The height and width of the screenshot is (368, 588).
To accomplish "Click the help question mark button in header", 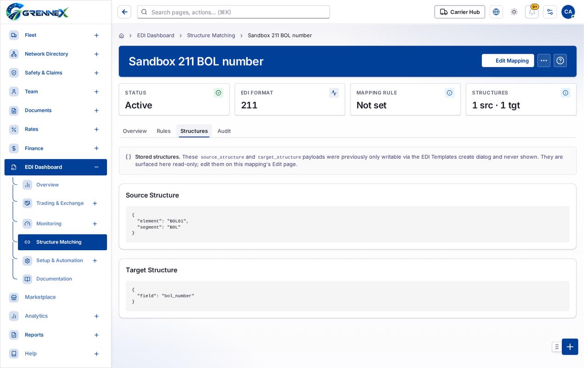I will (560, 61).
